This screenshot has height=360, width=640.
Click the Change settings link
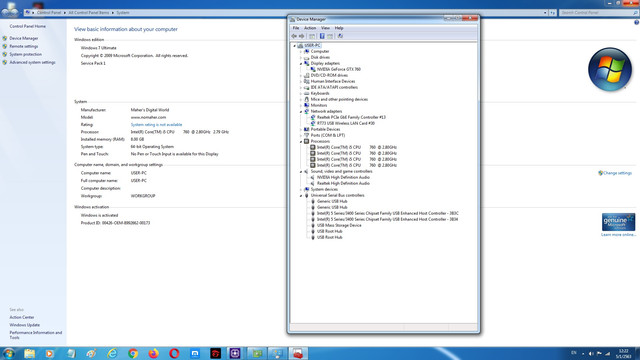[x=617, y=173]
